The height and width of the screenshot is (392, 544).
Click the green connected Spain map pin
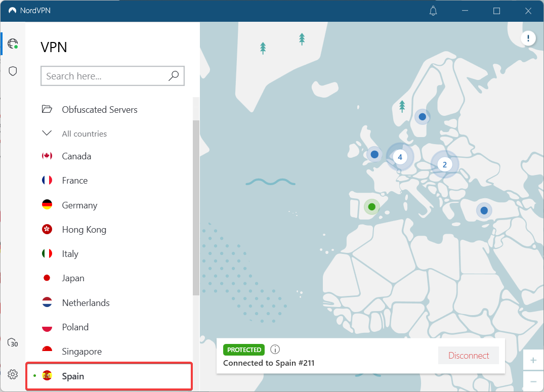tap(372, 206)
